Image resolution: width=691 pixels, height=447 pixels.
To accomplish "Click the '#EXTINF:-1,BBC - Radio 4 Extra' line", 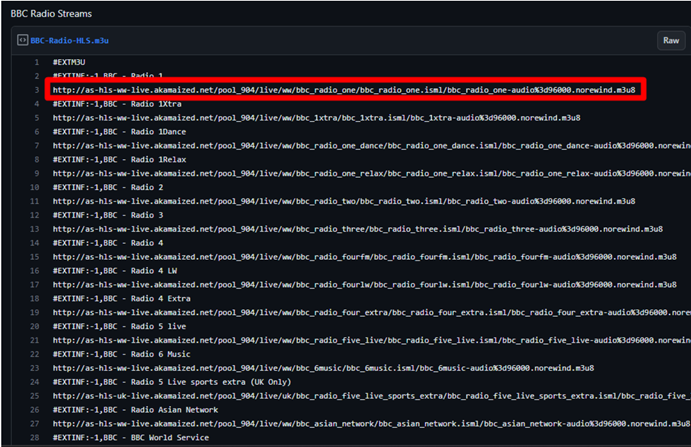I will pos(122,298).
